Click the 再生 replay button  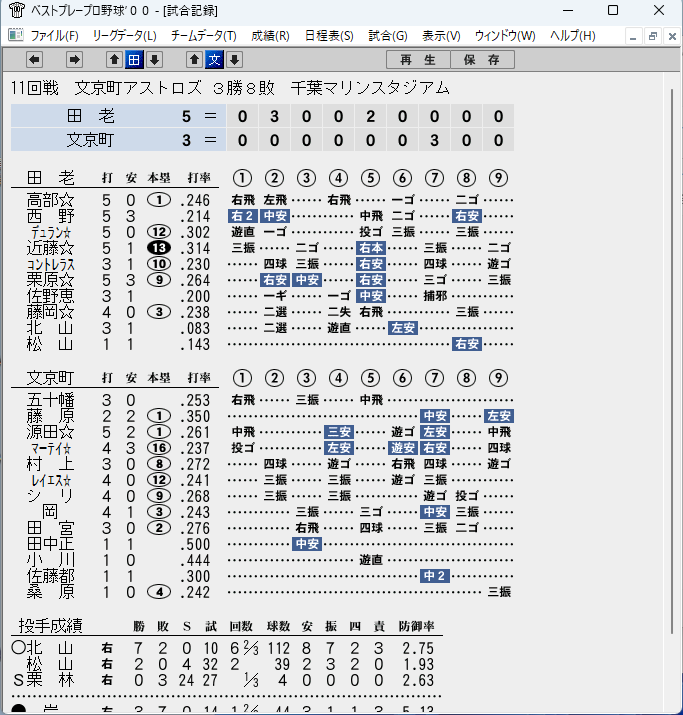(x=418, y=60)
